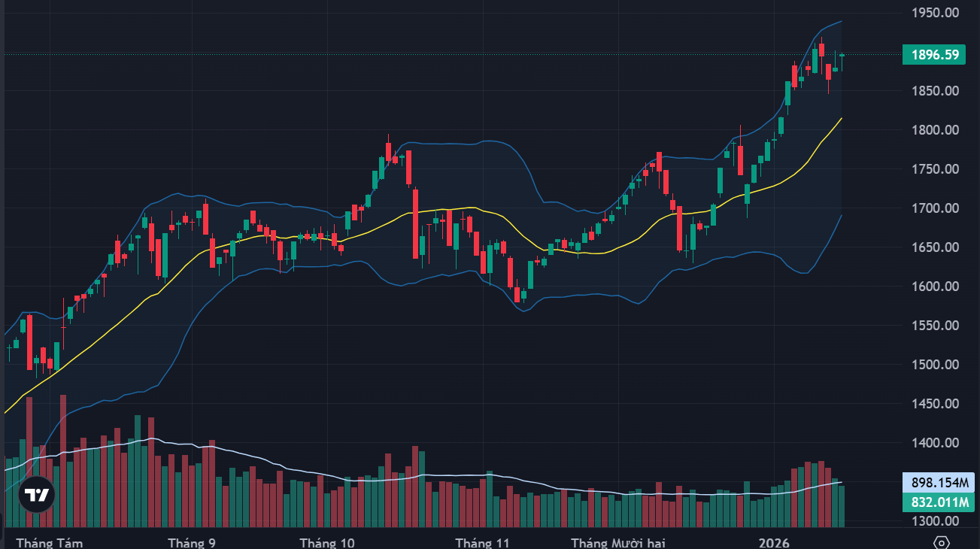
Task: Pick the Tháng 9 time axis label
Action: tap(192, 542)
